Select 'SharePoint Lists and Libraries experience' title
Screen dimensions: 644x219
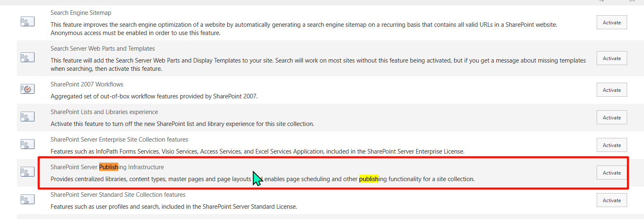coord(104,112)
